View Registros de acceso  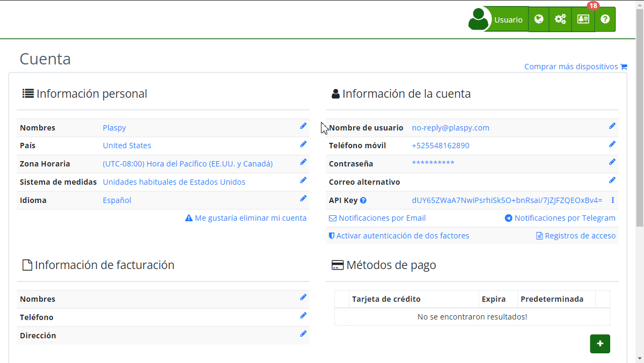click(576, 236)
